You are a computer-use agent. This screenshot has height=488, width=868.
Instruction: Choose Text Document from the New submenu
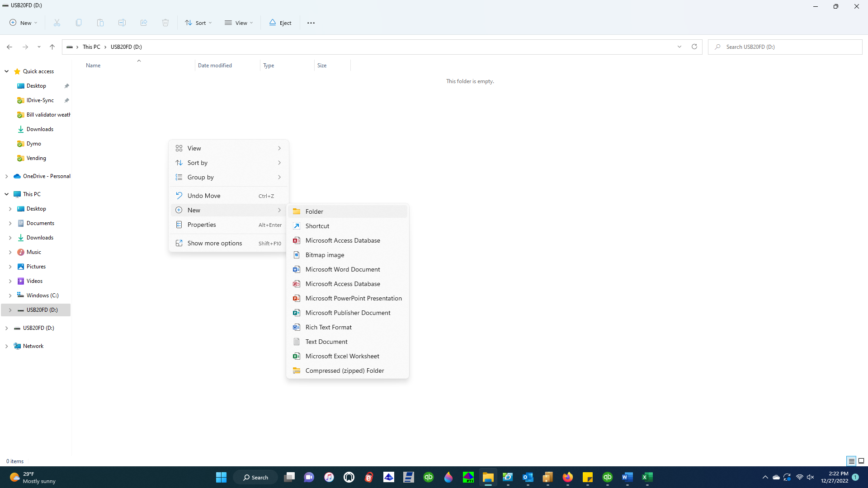[326, 342]
